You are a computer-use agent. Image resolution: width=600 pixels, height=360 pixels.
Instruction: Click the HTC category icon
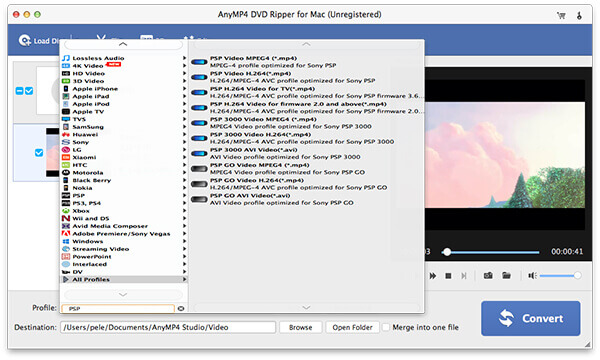66,165
